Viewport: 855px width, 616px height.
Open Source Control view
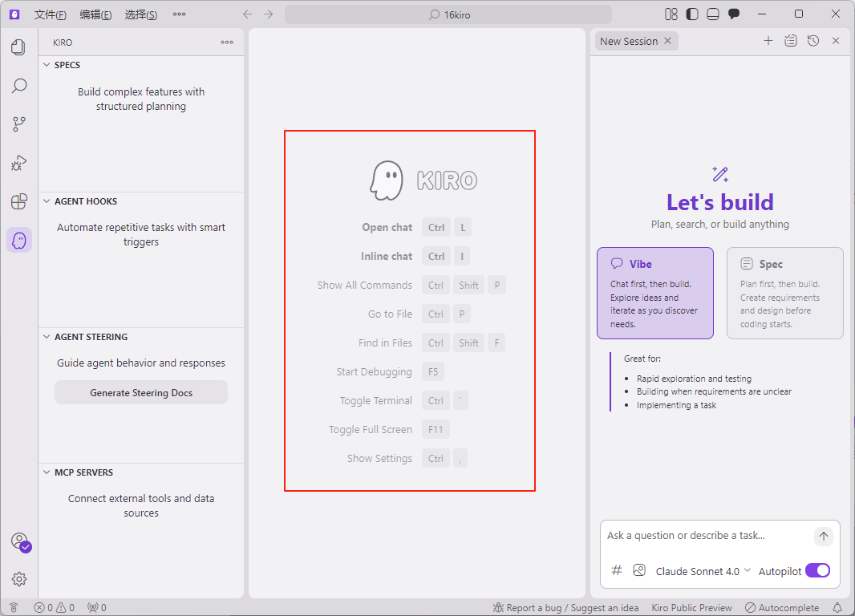[x=18, y=124]
